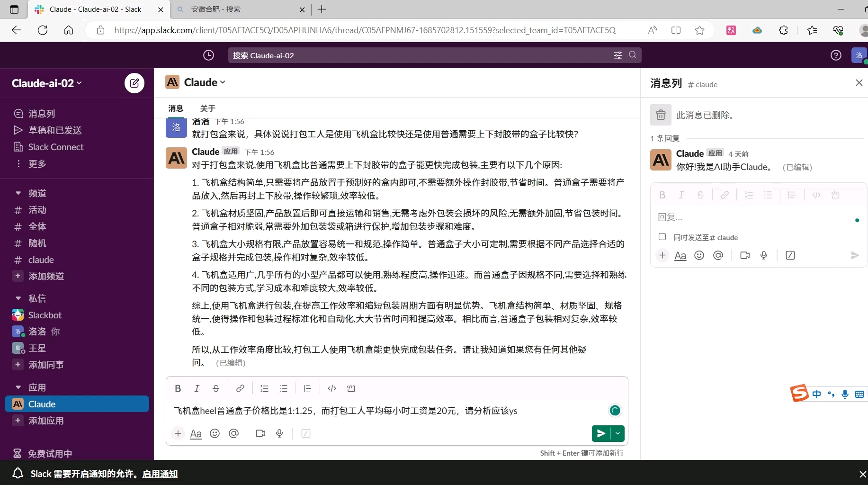The image size is (868, 485).
Task: Apply bold in the main message composer
Action: point(178,388)
